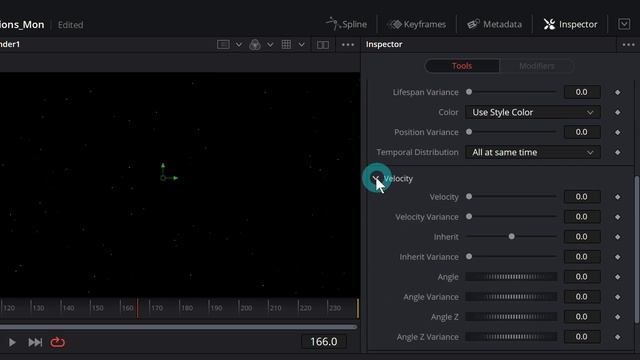Toggle keyframe diamond for Inherit Variance
The image size is (640, 360).
tap(618, 257)
